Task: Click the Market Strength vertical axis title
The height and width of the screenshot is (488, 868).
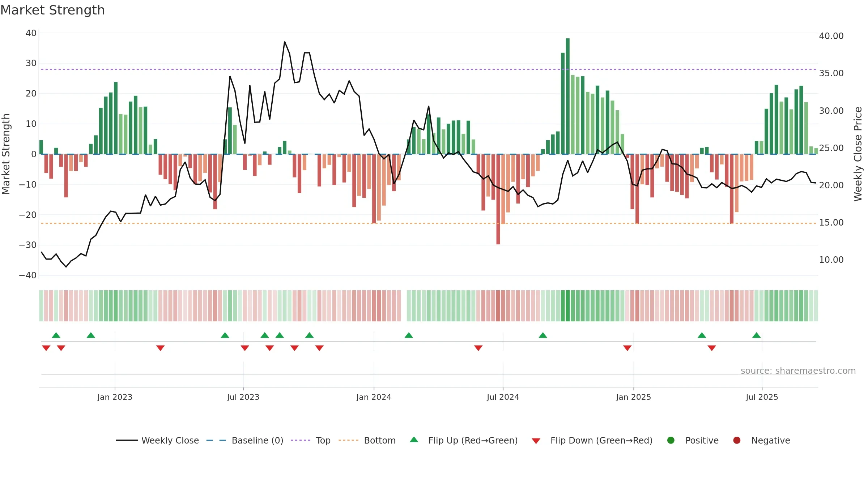Action: 6,154
